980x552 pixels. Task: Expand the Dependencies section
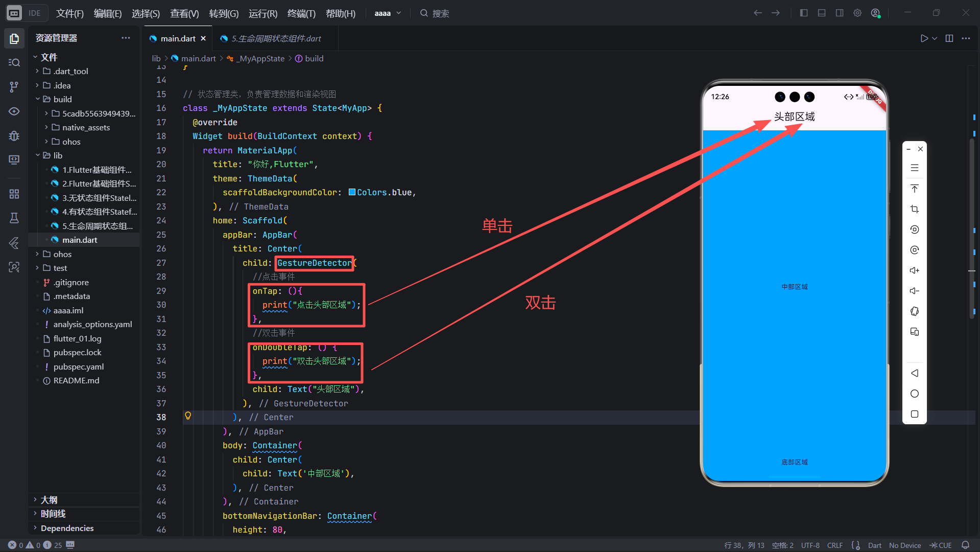click(66, 528)
